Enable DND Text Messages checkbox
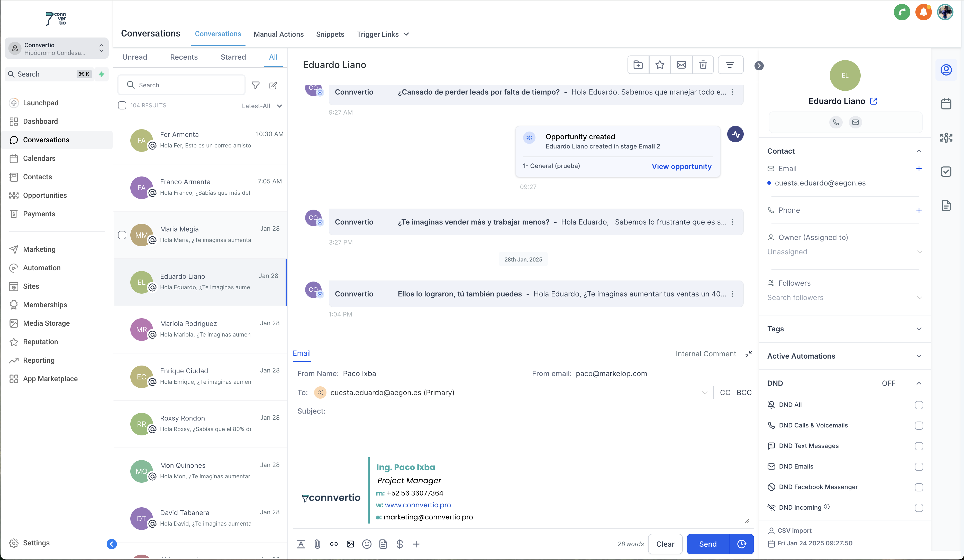964x560 pixels. (x=919, y=446)
